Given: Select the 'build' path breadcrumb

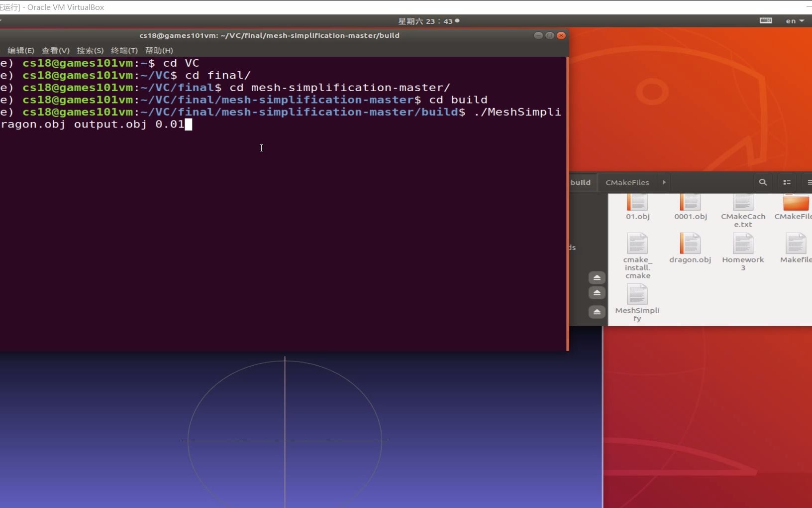Looking at the screenshot, I should [x=581, y=182].
